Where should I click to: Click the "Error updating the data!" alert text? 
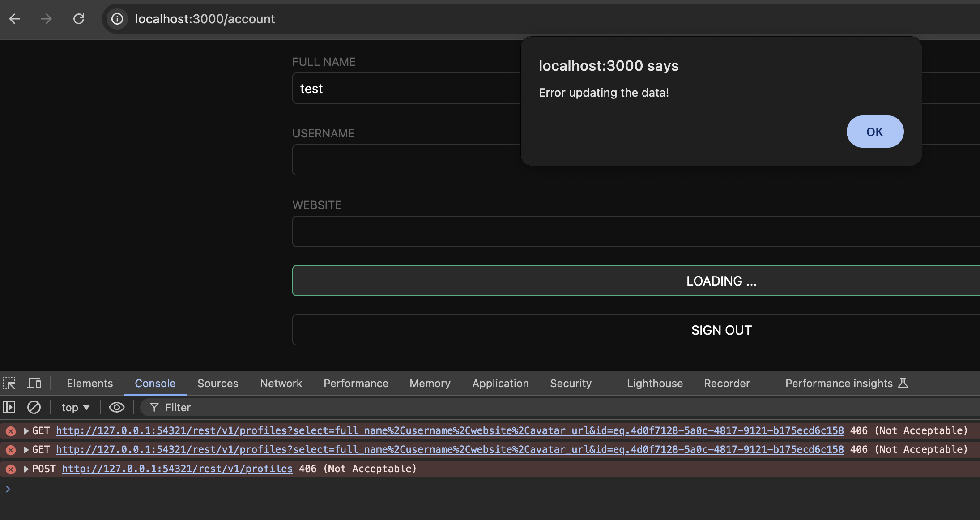pyautogui.click(x=604, y=93)
